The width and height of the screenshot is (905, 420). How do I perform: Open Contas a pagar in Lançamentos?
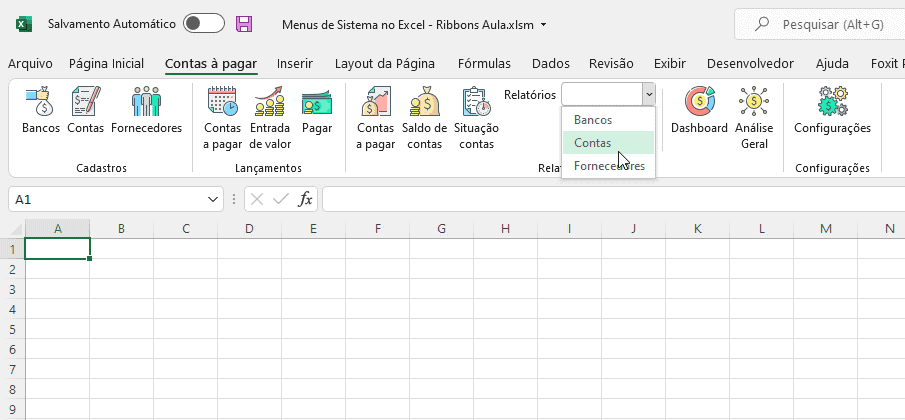pos(222,102)
